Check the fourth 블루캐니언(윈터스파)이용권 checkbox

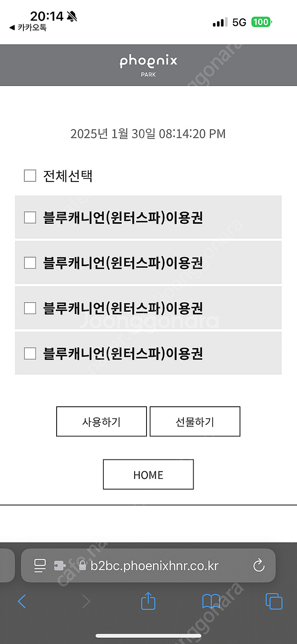coord(30,353)
